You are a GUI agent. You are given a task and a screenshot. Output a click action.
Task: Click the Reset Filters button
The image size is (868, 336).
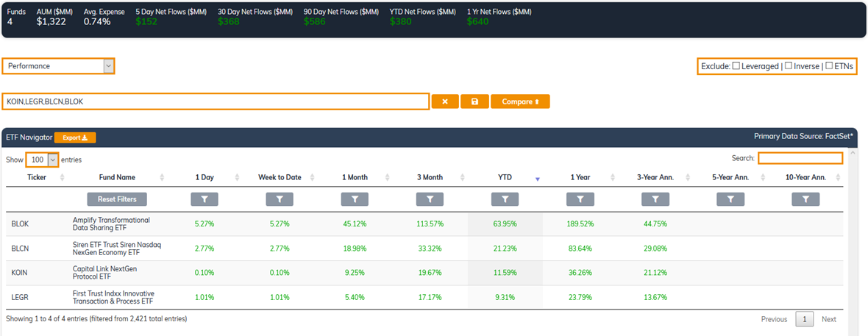[116, 199]
